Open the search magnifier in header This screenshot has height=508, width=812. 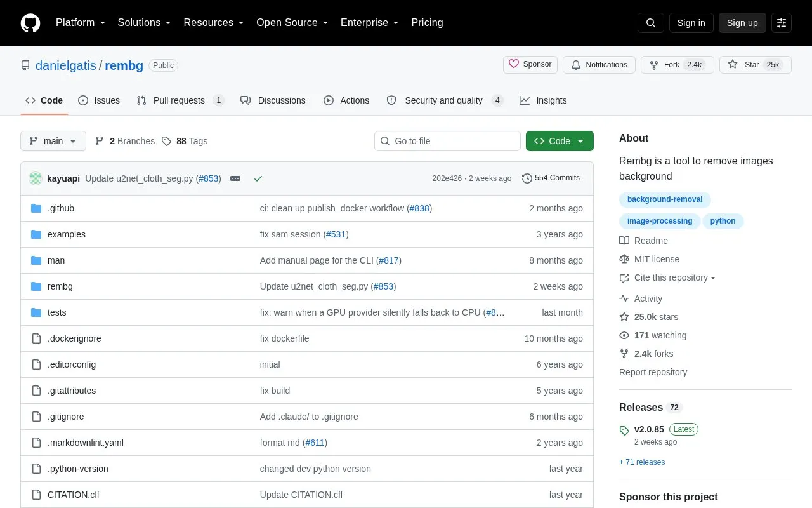point(651,23)
